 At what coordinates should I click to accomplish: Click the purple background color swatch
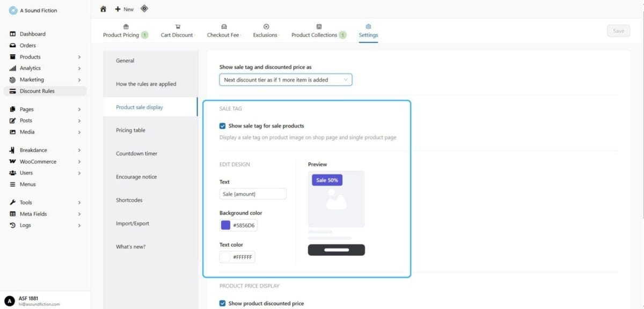[226, 225]
